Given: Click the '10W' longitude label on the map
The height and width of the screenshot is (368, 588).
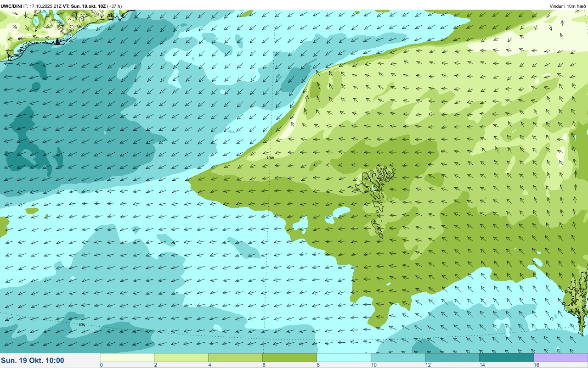Looking at the screenshot, I should 271,158.
